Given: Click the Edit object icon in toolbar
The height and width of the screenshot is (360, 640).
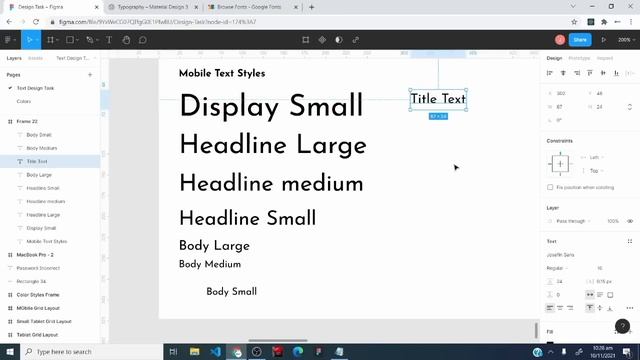Looking at the screenshot, I should click(x=305, y=40).
